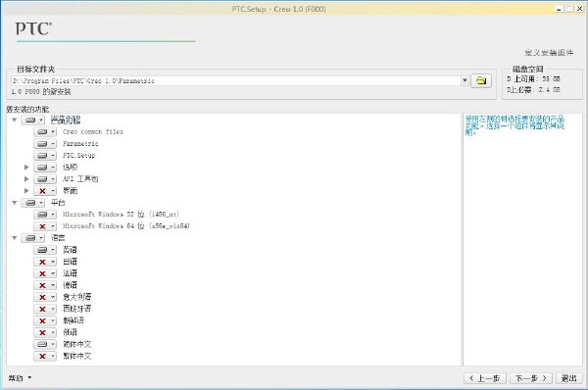Screen dimensions: 588x390
Task: Open install-state button for Parametric
Action: click(x=45, y=144)
